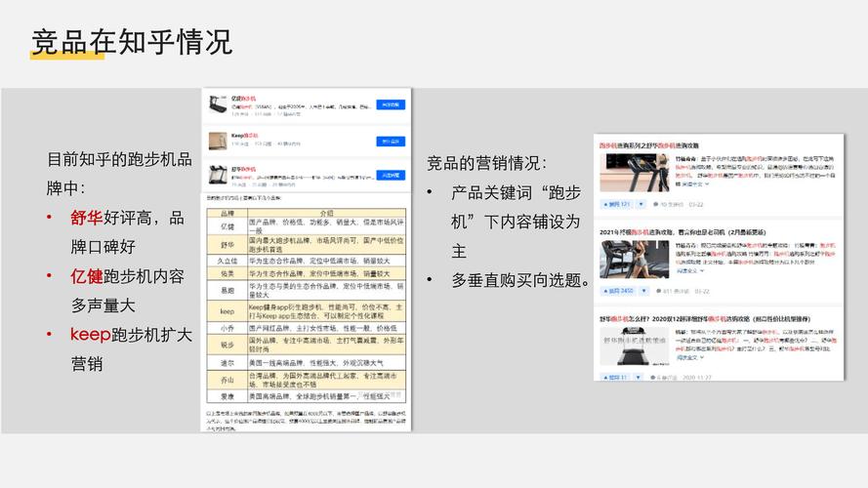Expand 阅读全文 on the 舒华跑步机选购攻略 article
The image size is (868, 488).
[x=694, y=183]
